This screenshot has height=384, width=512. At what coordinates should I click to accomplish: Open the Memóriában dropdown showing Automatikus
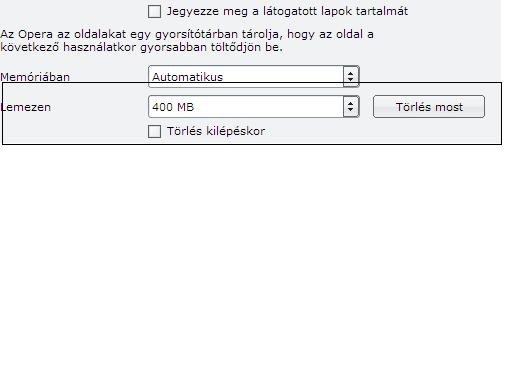(254, 77)
